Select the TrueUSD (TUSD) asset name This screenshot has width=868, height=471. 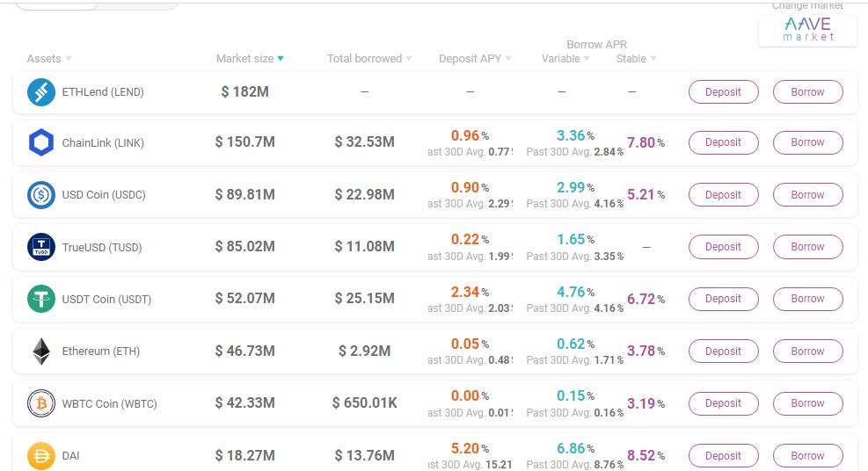(x=102, y=247)
